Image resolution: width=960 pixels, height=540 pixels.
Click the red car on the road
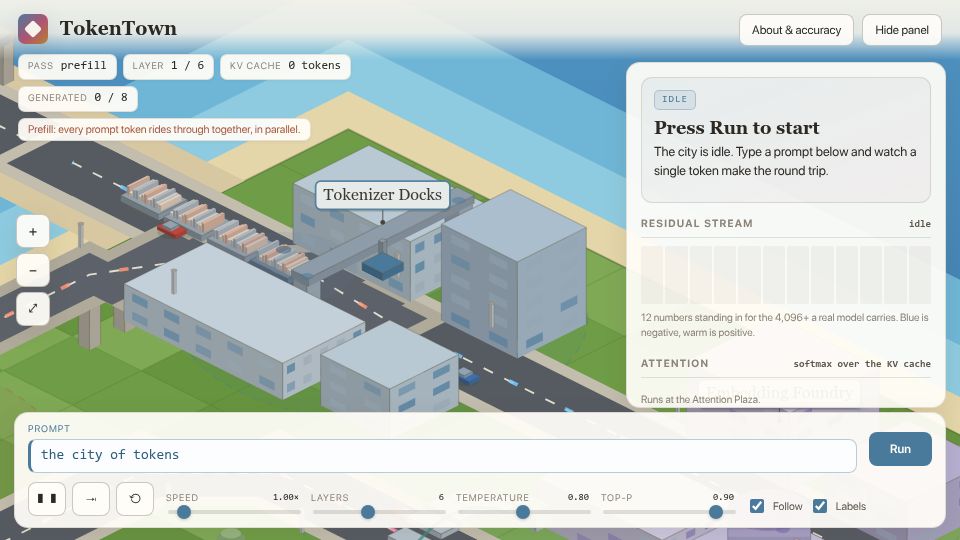click(x=171, y=230)
